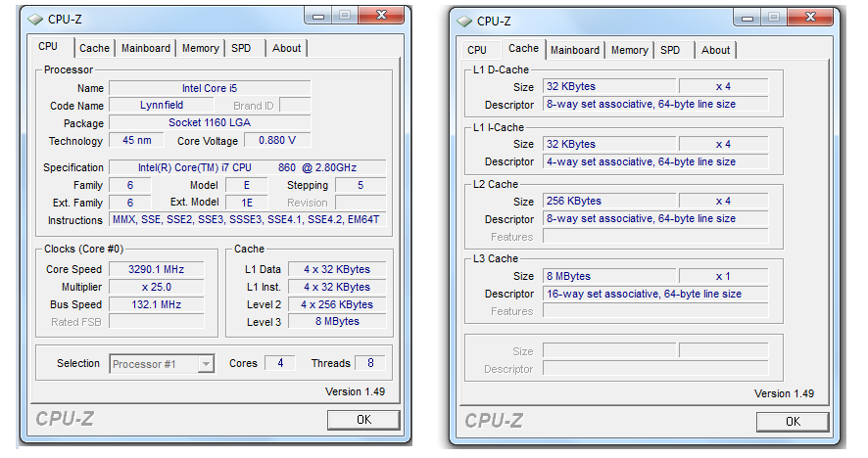
Task: Click L1 D-Cache size 32 KBytes
Action: [609, 86]
